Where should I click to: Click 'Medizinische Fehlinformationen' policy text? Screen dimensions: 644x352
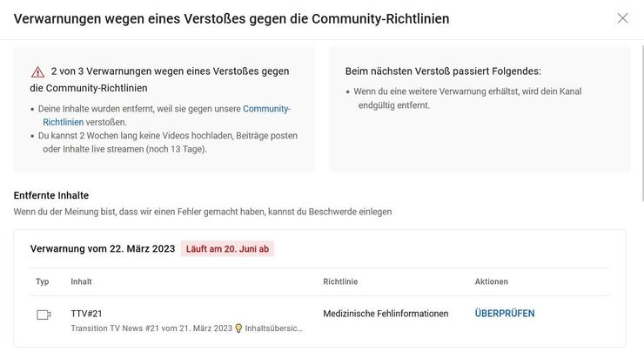[x=386, y=314]
